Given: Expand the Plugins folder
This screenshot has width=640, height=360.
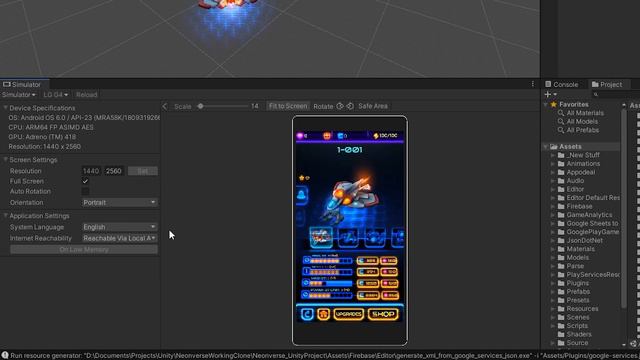Looking at the screenshot, I should click(553, 283).
